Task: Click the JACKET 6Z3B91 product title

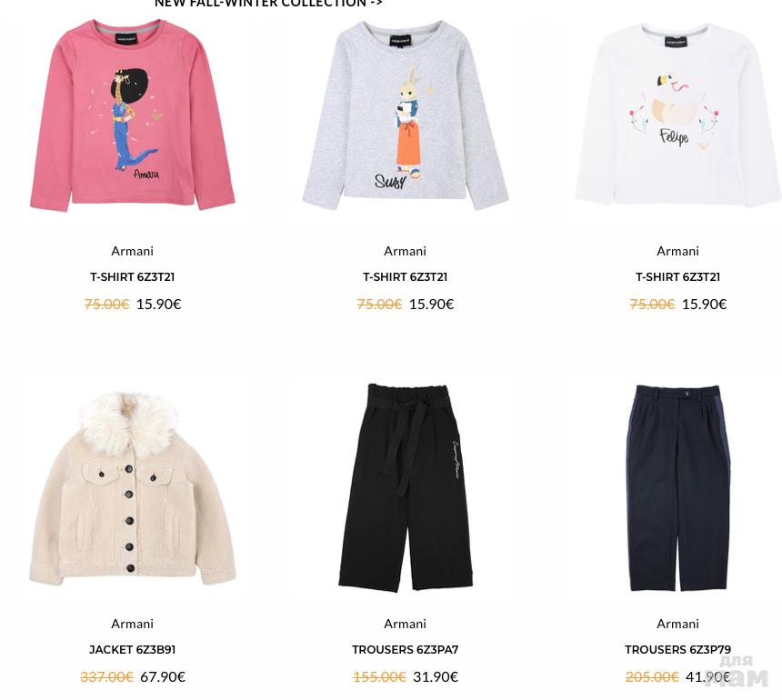Action: [x=132, y=650]
